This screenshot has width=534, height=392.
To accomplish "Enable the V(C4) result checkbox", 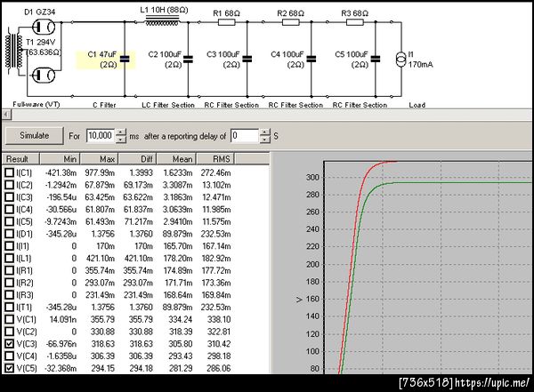I will coord(9,356).
